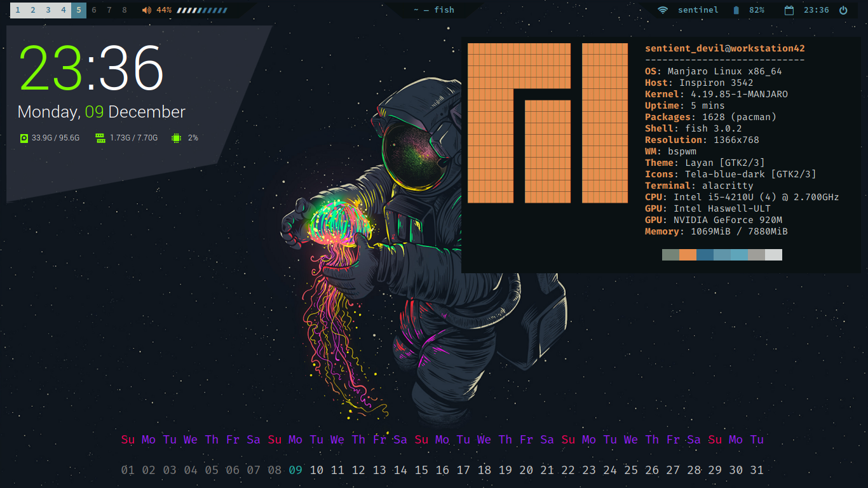Viewport: 868px width, 488px height.
Task: Click date 15 in the calendar strip
Action: (x=421, y=470)
